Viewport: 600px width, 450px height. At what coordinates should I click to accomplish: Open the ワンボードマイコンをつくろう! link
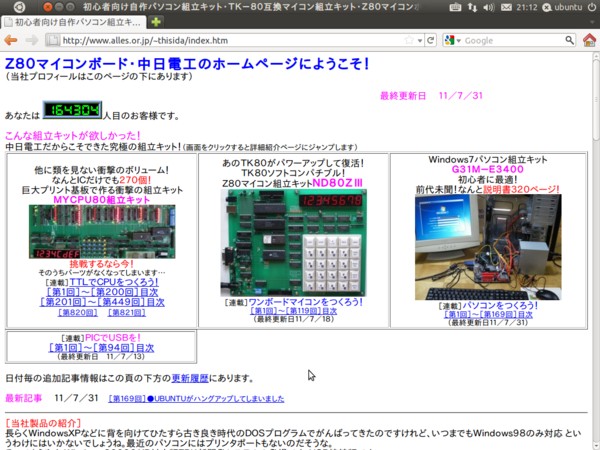pos(305,302)
